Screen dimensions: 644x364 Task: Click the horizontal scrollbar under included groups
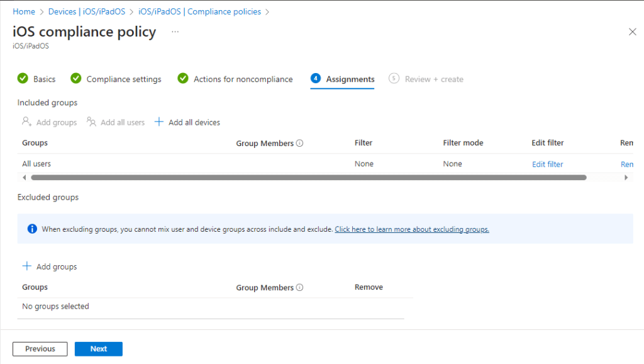pos(308,178)
